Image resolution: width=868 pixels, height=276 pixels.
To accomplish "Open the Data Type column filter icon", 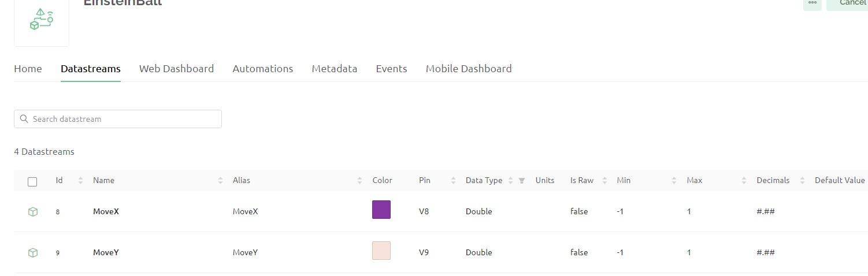I will (522, 181).
